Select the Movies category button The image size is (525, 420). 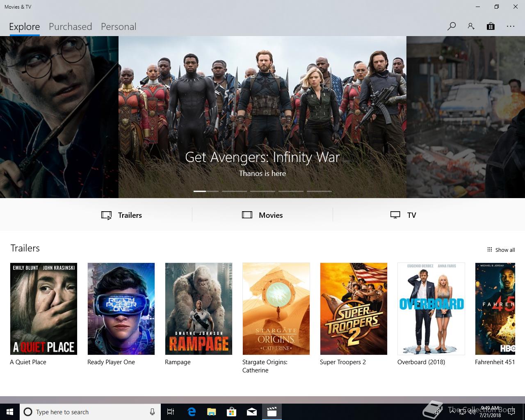[262, 215]
